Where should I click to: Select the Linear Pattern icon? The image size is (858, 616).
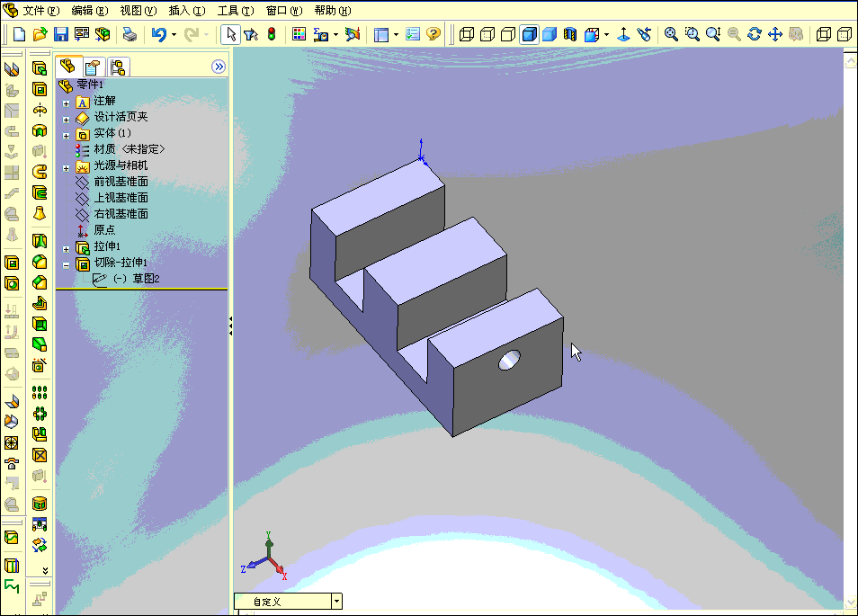tap(40, 392)
